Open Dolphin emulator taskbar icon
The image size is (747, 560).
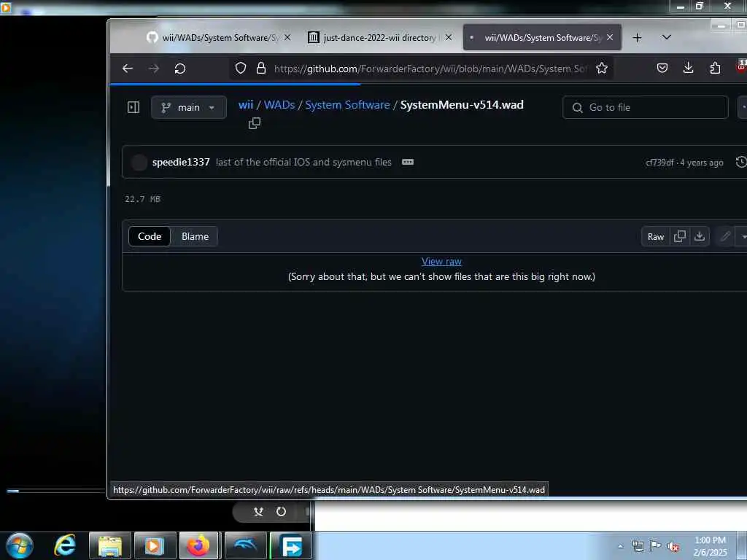click(245, 545)
